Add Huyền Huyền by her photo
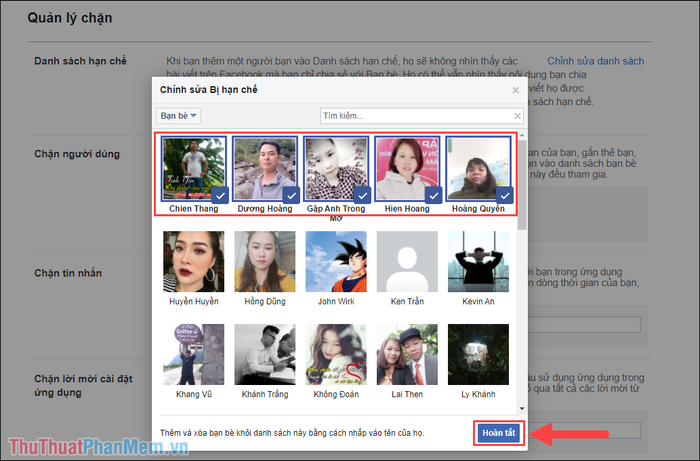This screenshot has width=700, height=461. [x=194, y=262]
